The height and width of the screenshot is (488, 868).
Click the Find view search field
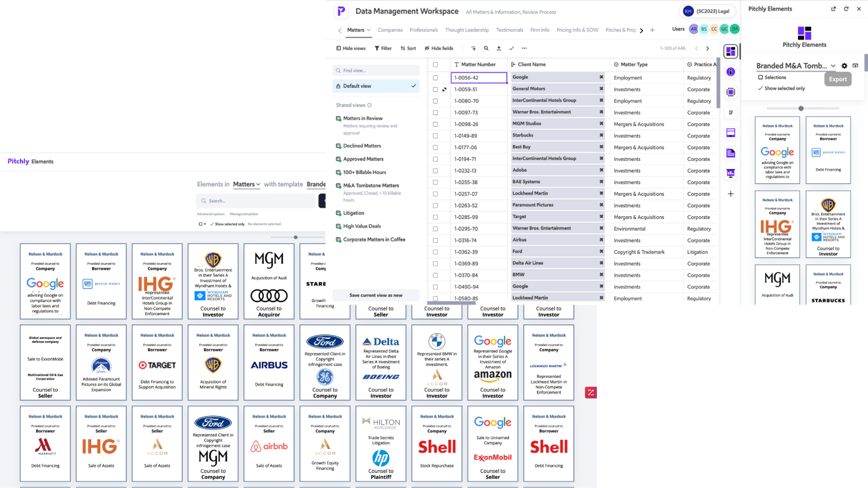[376, 71]
